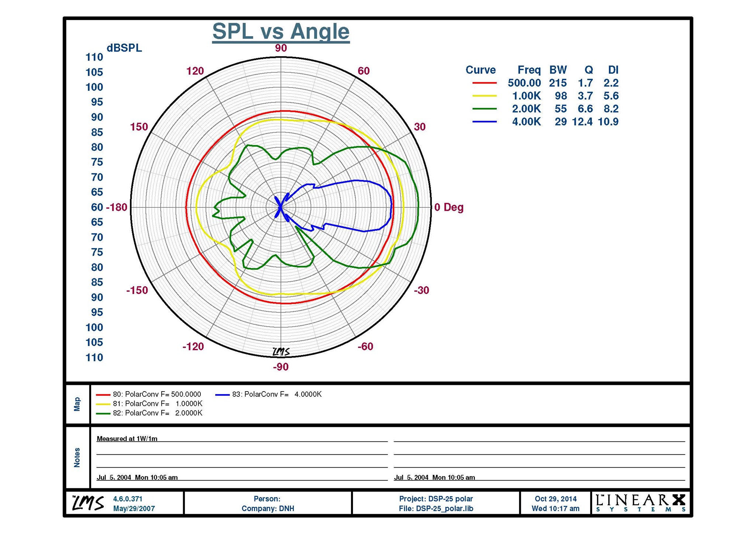Click the -180 angle label
756x534 pixels.
[117, 207]
